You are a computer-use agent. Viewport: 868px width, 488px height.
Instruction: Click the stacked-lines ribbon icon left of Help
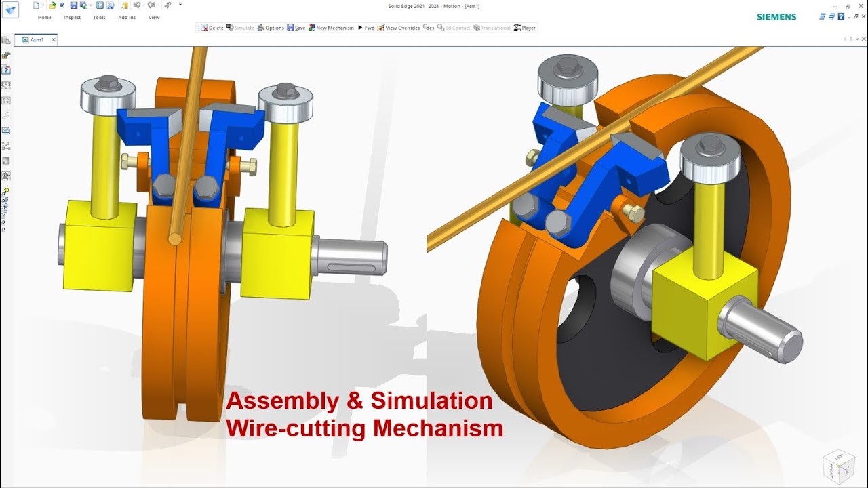coord(823,16)
